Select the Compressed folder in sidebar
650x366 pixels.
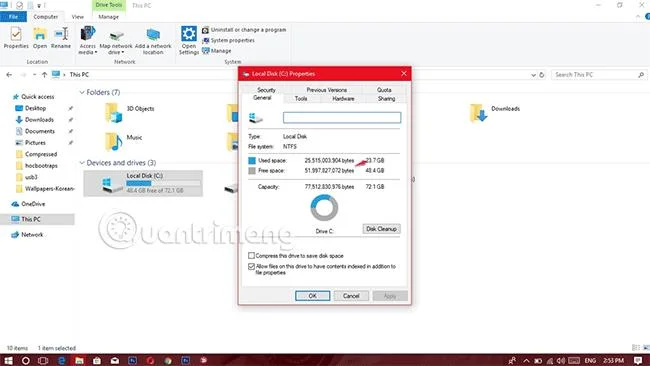[36, 154]
